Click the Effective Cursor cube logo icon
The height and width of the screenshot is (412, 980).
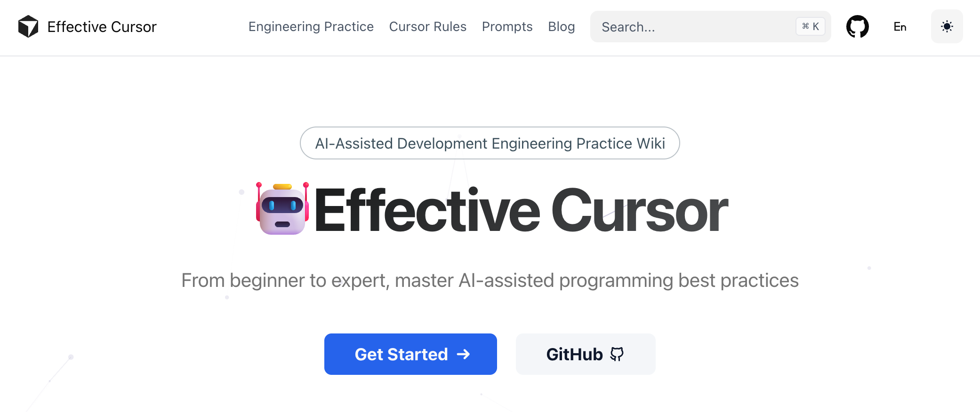(28, 26)
